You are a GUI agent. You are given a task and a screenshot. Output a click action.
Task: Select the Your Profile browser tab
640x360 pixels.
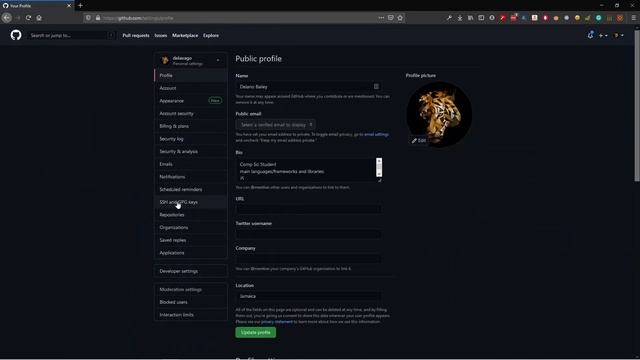tap(37, 6)
